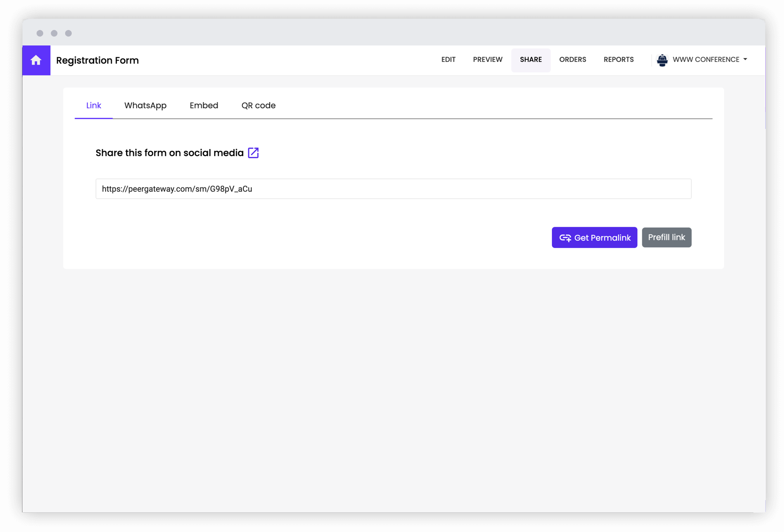
Task: Select the share URL input field
Action: [393, 189]
